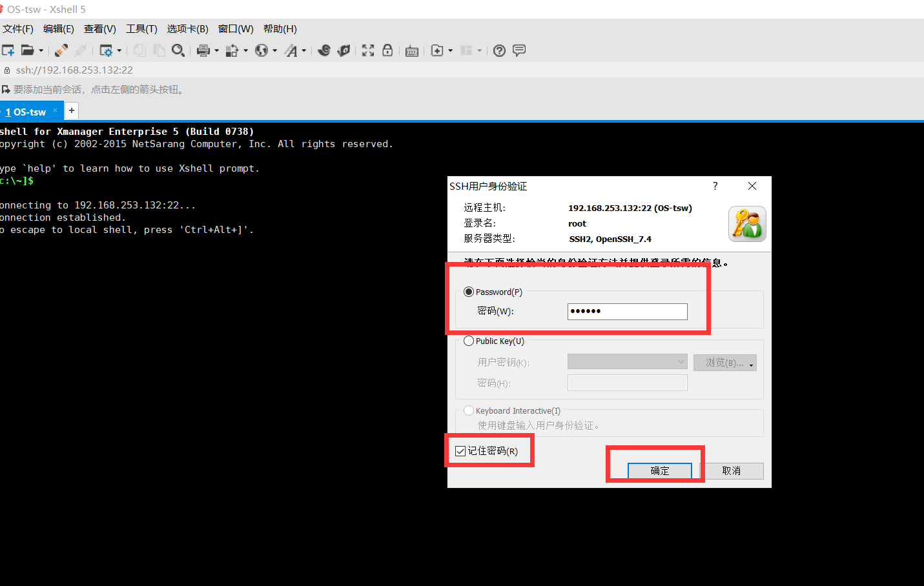Click the dialog's ? help button
Screen dimensions: 924x586
point(715,186)
